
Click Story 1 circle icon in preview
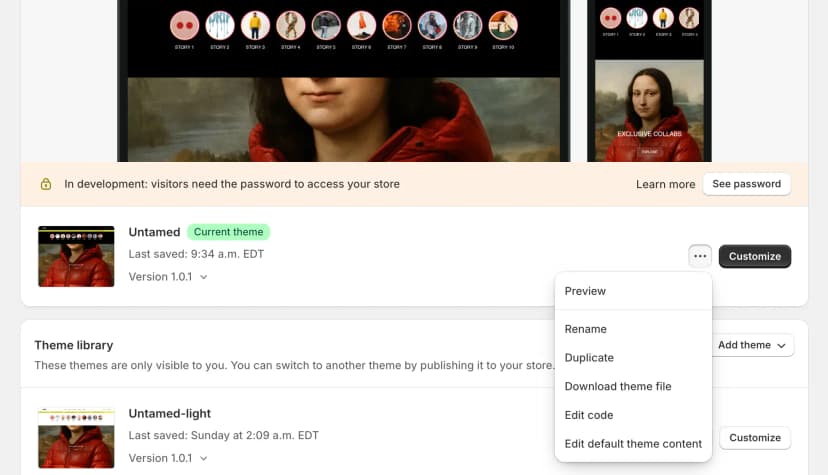(184, 24)
